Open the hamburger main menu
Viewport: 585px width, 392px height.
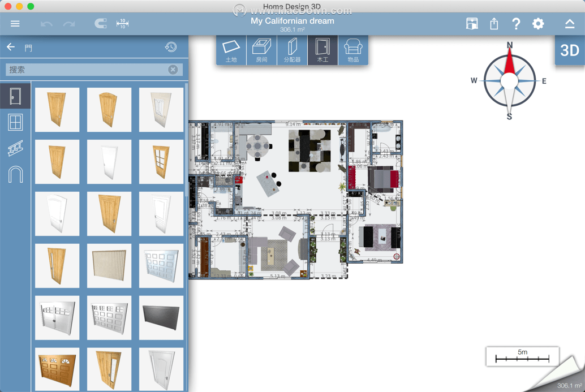pyautogui.click(x=15, y=24)
